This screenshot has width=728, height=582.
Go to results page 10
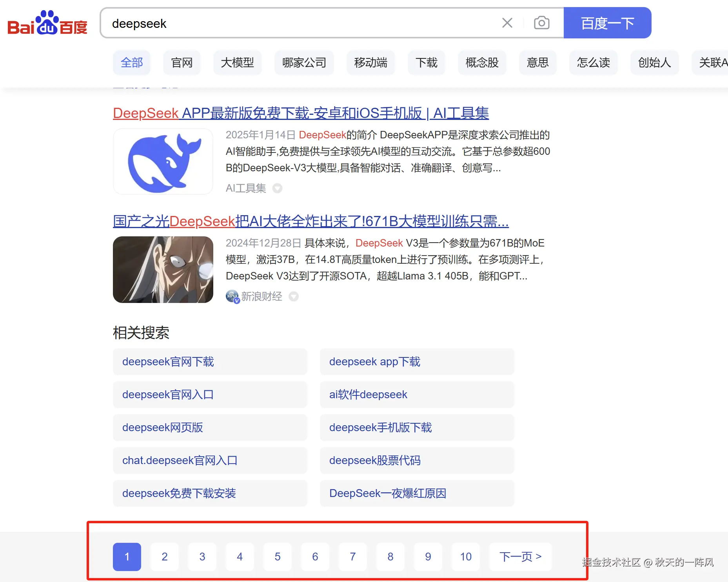[x=466, y=557]
